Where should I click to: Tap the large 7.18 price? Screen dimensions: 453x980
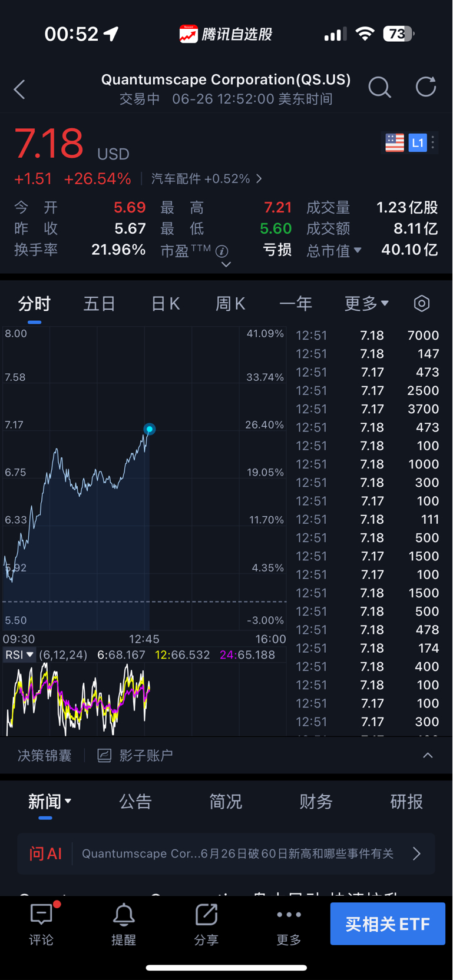(48, 143)
